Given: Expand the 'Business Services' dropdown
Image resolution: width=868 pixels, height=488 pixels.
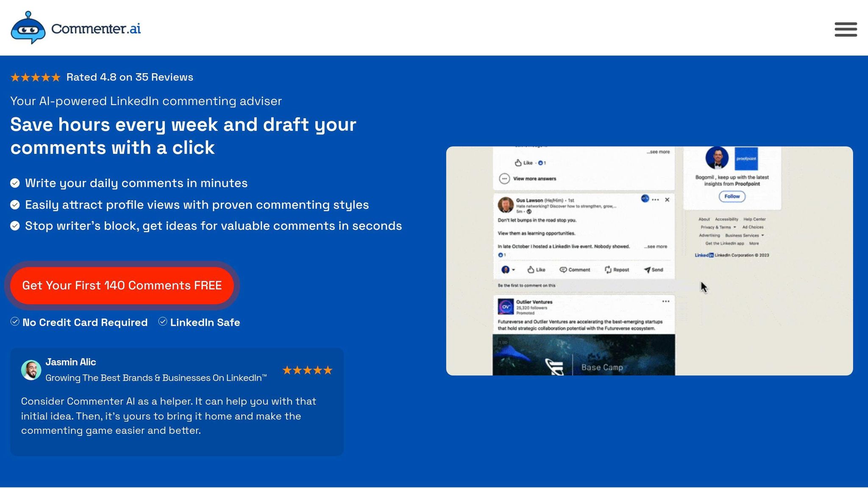Looking at the screenshot, I should [x=745, y=236].
